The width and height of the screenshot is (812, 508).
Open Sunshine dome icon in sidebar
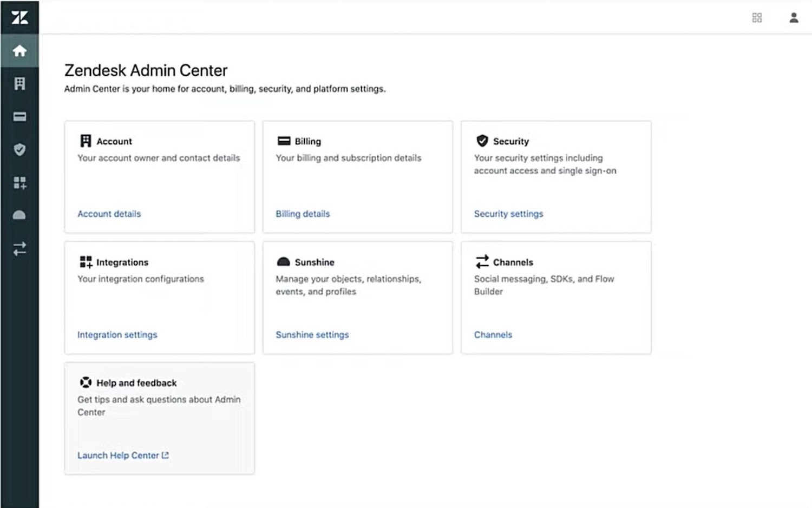click(19, 215)
